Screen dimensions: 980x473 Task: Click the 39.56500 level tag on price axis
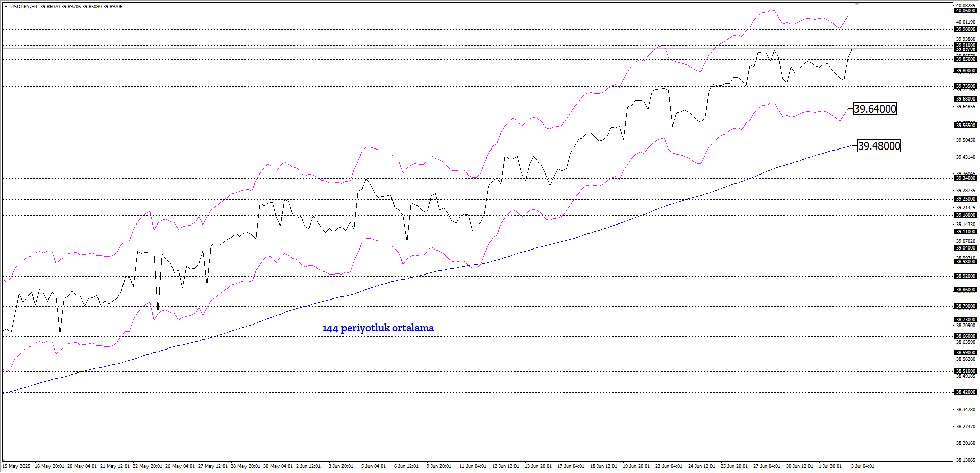pos(966,126)
